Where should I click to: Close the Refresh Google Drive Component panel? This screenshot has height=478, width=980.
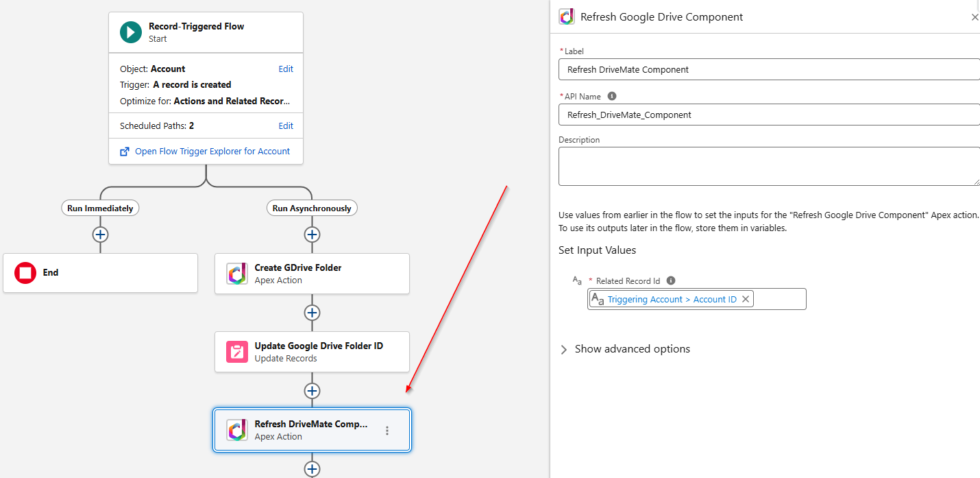coord(975,17)
